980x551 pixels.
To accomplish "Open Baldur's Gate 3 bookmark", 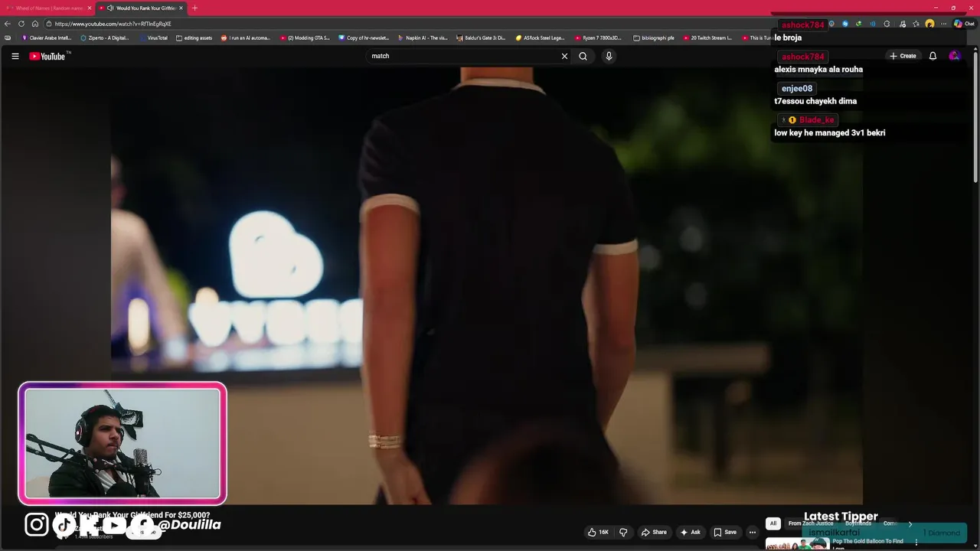I will pyautogui.click(x=482, y=37).
